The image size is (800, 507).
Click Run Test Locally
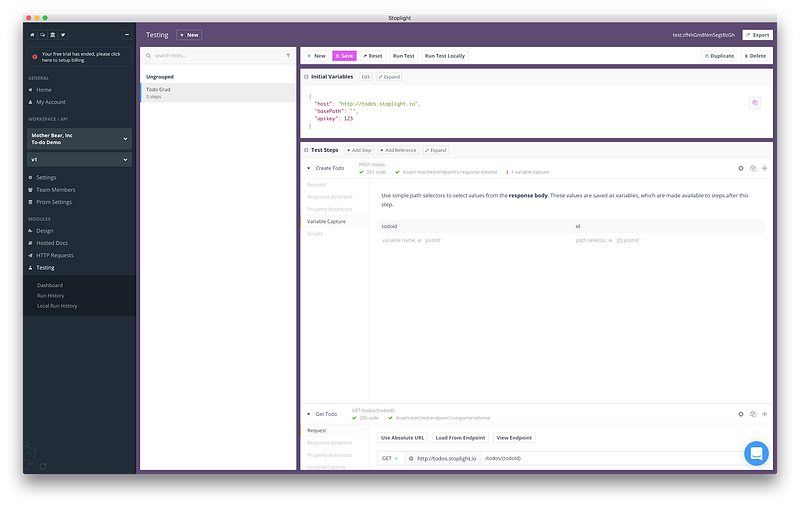click(445, 56)
